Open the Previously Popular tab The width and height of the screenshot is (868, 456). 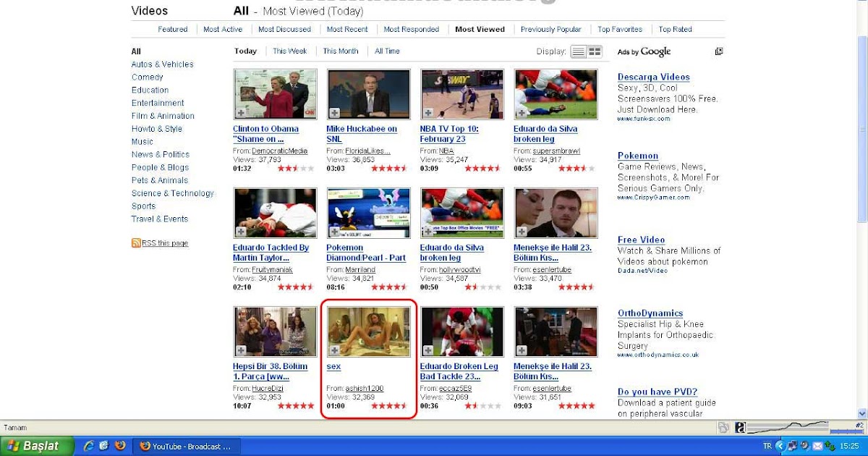tap(551, 30)
